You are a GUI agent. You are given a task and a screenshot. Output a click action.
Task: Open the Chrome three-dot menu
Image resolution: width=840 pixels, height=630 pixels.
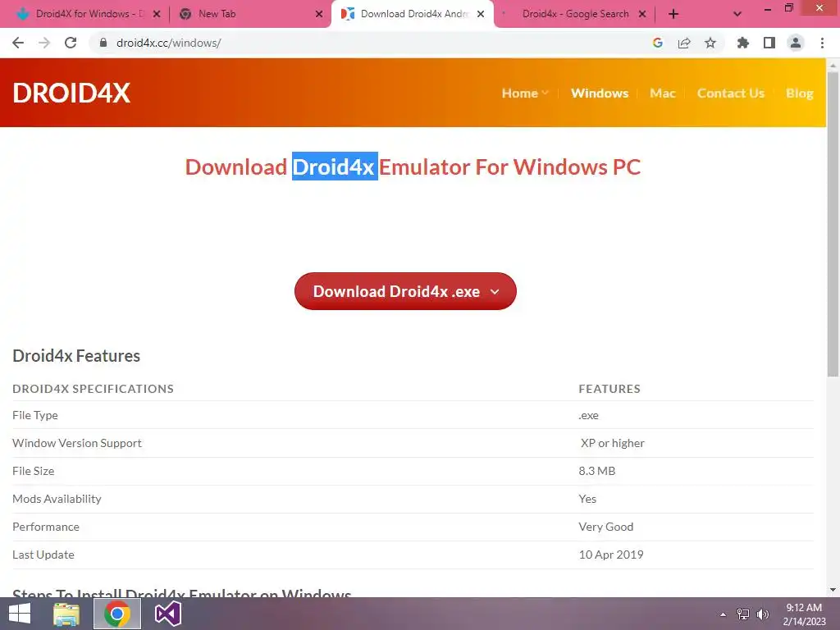[x=822, y=43]
